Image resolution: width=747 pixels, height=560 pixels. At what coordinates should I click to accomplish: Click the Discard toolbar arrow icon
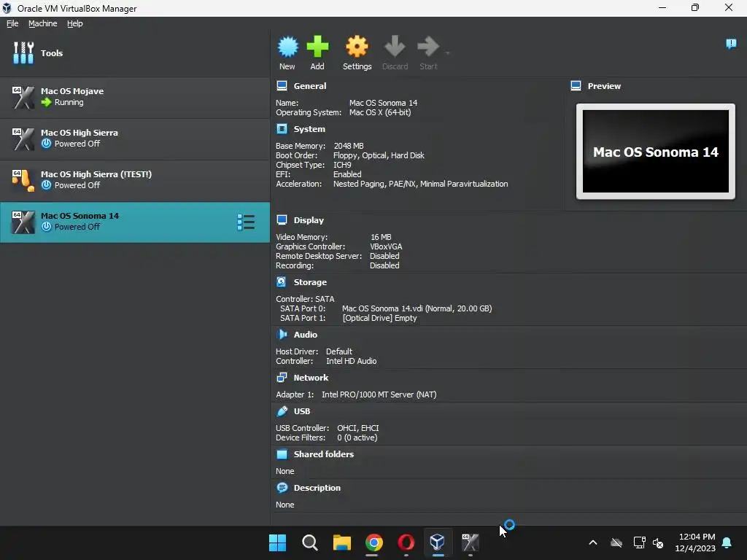click(395, 47)
